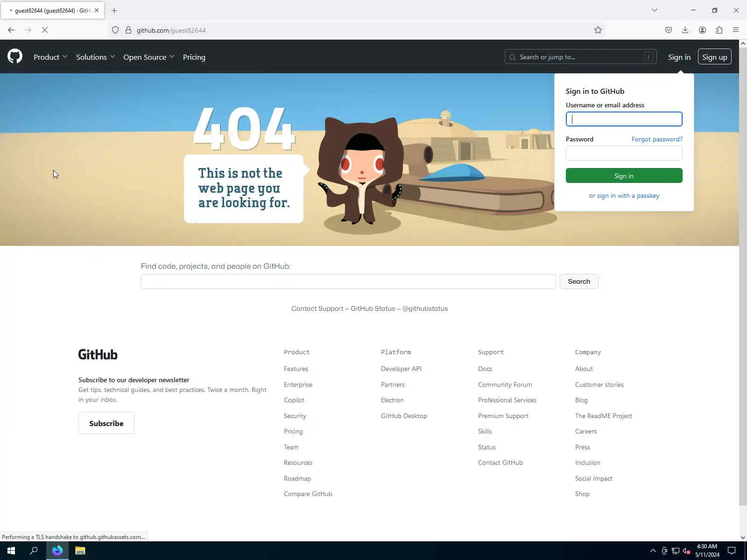The width and height of the screenshot is (747, 560).
Task: Open the Careers footer link
Action: click(586, 431)
